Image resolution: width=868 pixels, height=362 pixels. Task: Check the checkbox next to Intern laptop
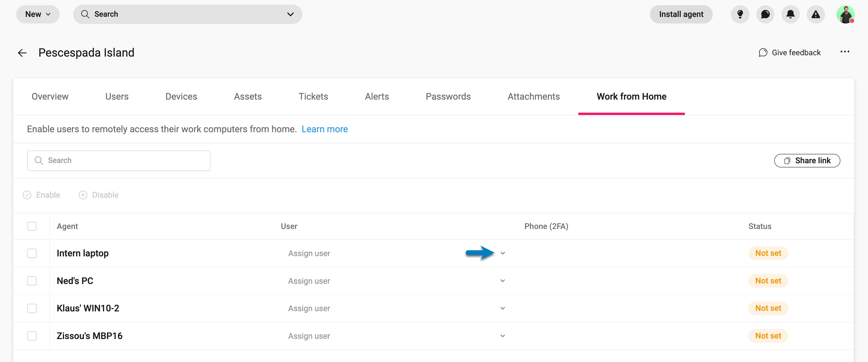32,253
